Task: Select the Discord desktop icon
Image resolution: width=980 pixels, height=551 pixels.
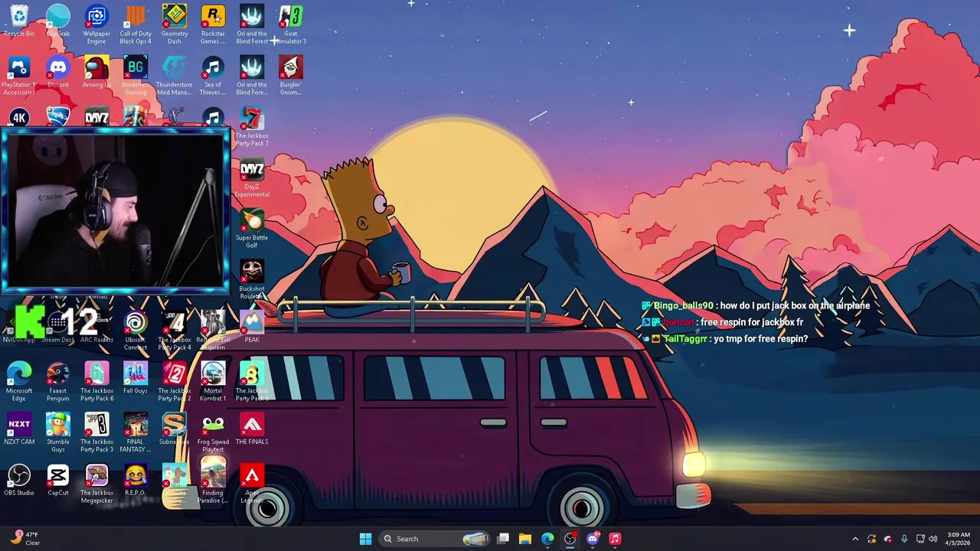Action: [x=57, y=73]
